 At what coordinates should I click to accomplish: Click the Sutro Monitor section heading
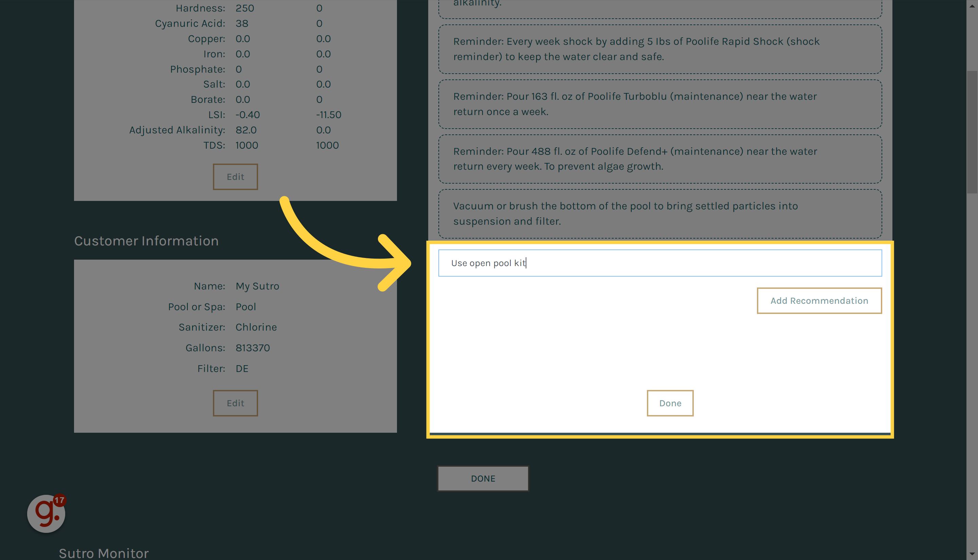103,553
